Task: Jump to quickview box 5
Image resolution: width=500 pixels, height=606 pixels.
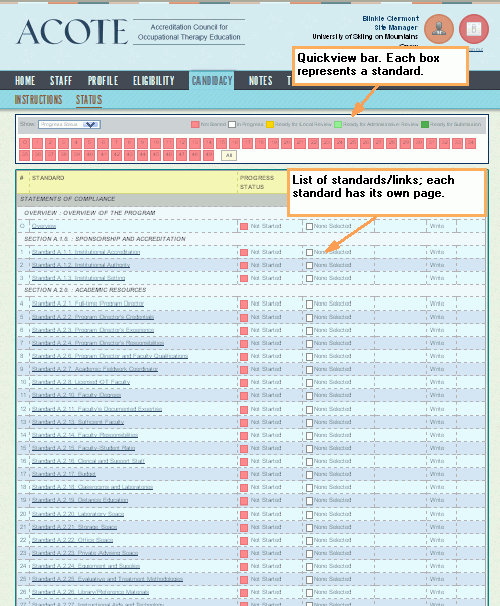Action: pos(90,143)
